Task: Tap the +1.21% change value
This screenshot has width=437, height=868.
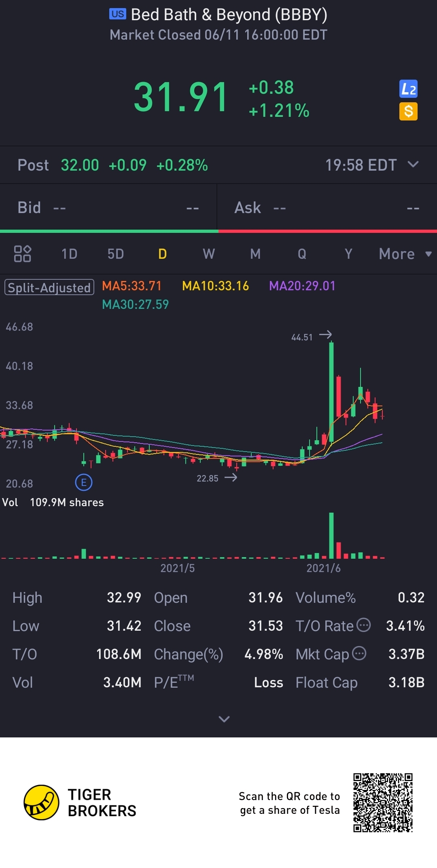Action: (279, 111)
